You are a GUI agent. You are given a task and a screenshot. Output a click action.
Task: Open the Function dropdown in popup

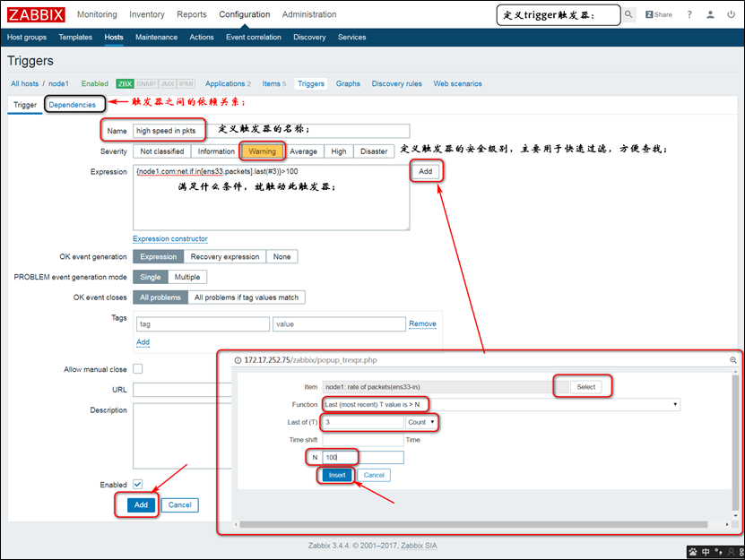[x=501, y=405]
